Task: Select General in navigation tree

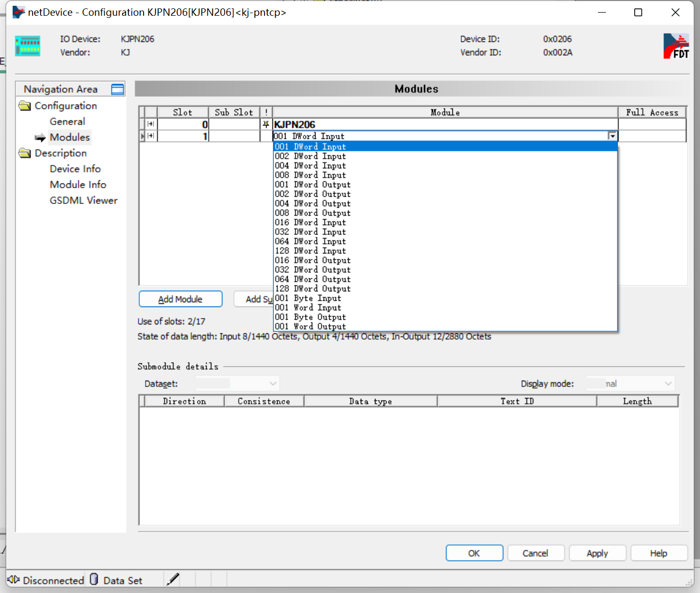Action: [67, 121]
